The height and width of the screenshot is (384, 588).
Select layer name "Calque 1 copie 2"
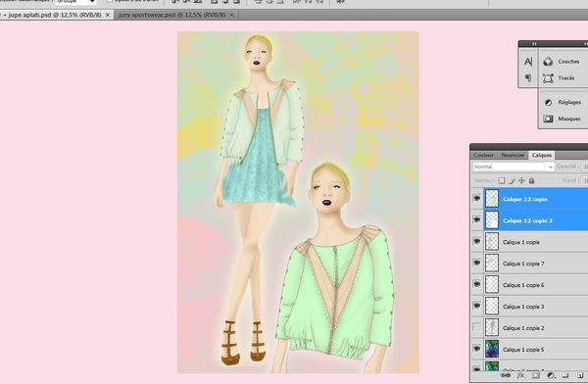[523, 328]
